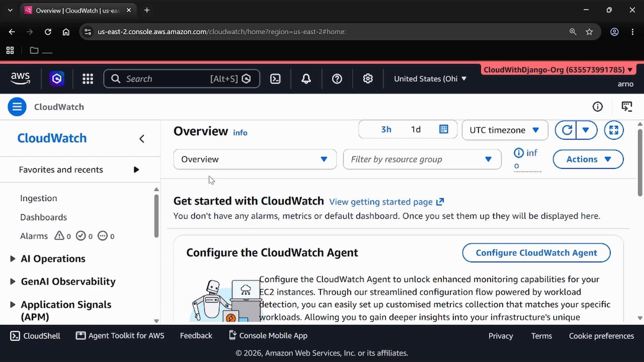Expand the GenAI Observability section

[x=13, y=282]
